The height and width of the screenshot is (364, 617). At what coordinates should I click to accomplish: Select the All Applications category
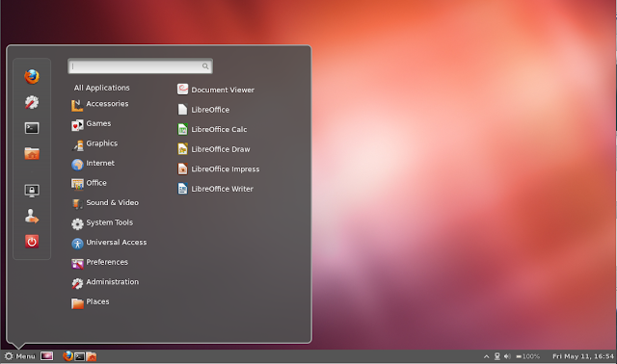point(102,88)
